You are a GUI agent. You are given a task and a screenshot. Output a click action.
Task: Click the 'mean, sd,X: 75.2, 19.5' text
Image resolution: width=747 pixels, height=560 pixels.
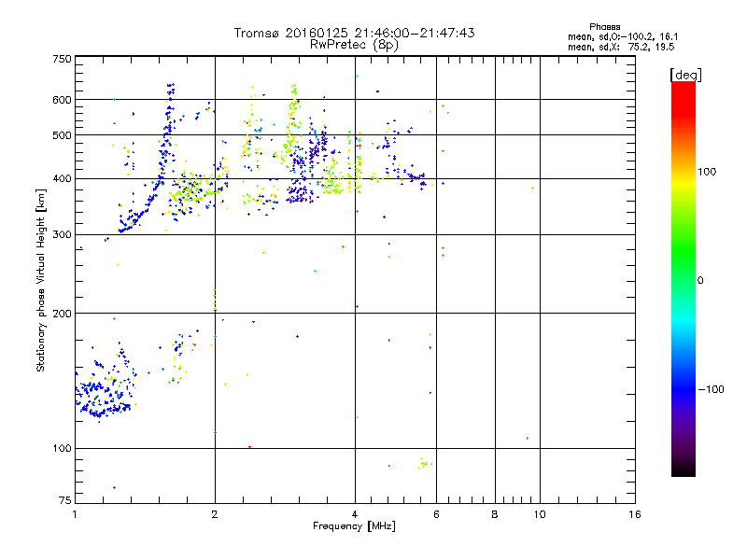(621, 47)
